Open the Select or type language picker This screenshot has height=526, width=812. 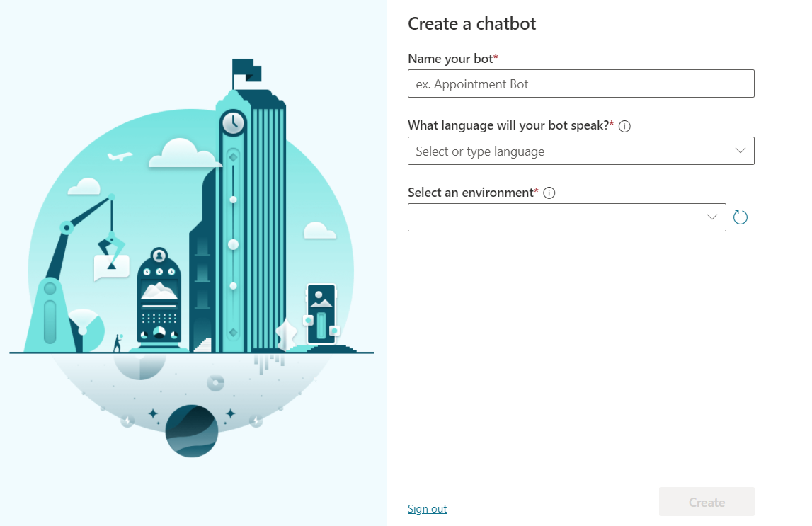pos(581,151)
